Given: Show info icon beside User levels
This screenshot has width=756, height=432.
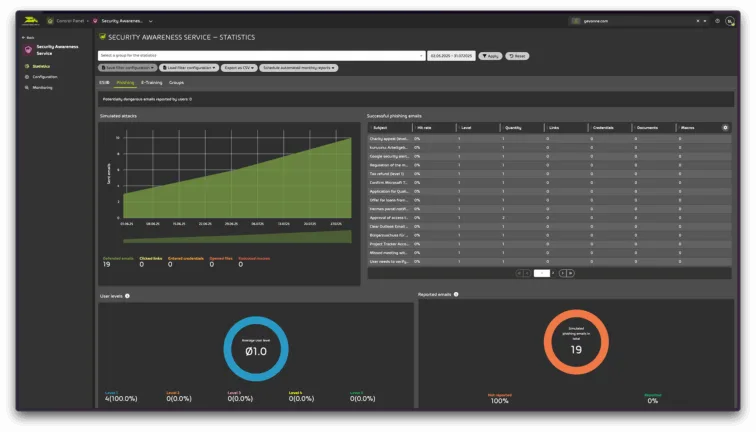Looking at the screenshot, I should [x=127, y=296].
